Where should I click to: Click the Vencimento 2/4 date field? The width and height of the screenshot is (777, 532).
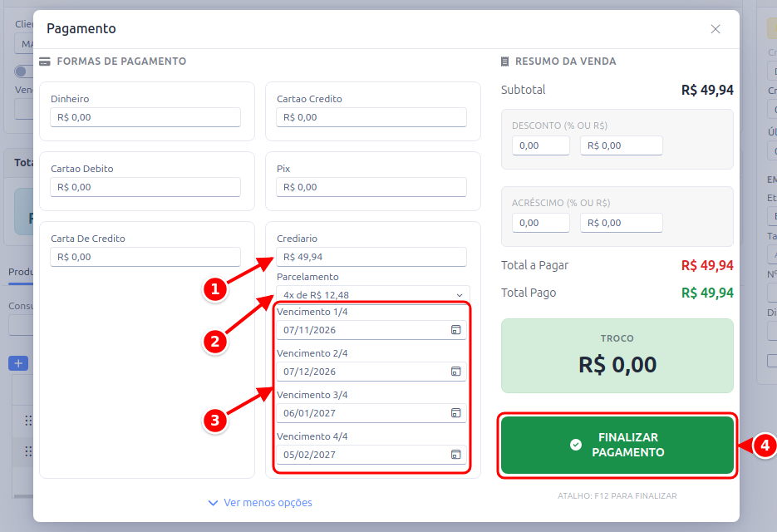tap(371, 372)
